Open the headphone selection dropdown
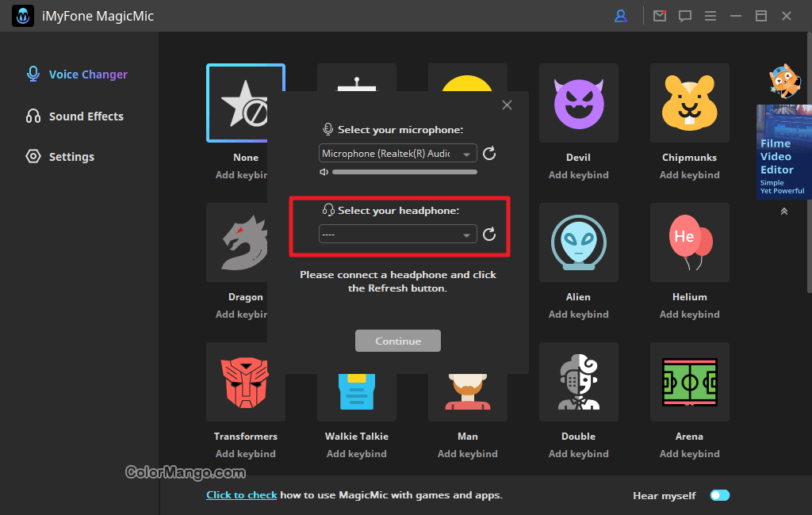Image resolution: width=812 pixels, height=515 pixels. pos(467,235)
